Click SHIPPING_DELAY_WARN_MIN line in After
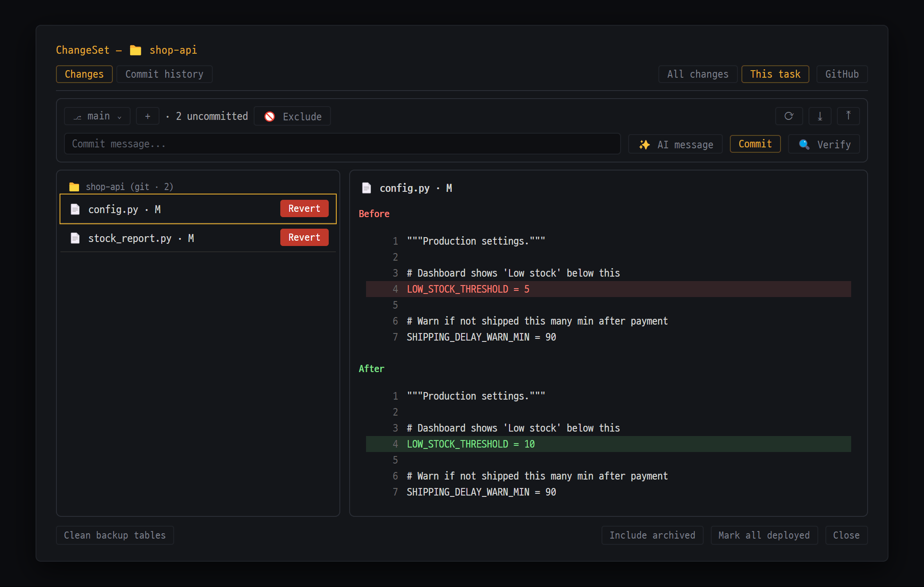Viewport: 924px width, 587px height. tap(609, 492)
